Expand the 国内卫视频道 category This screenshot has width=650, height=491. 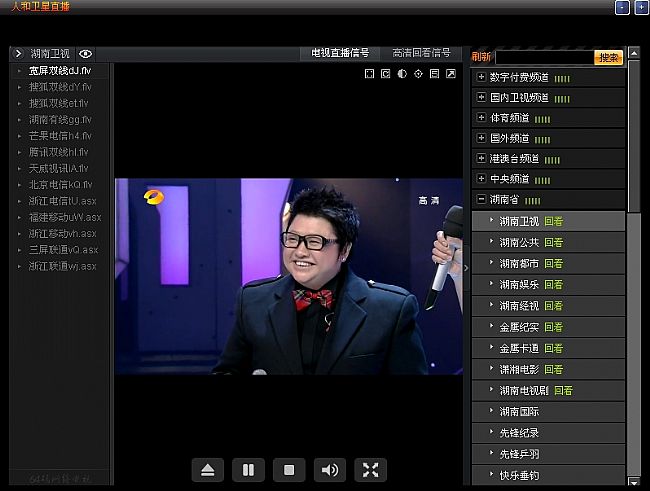tap(481, 97)
